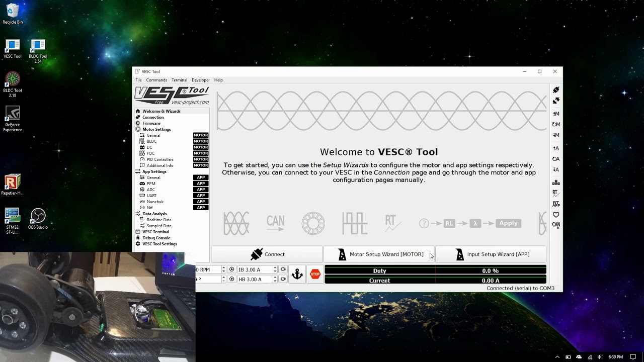
Task: Select App Settings in the sidebar
Action: click(172, 171)
